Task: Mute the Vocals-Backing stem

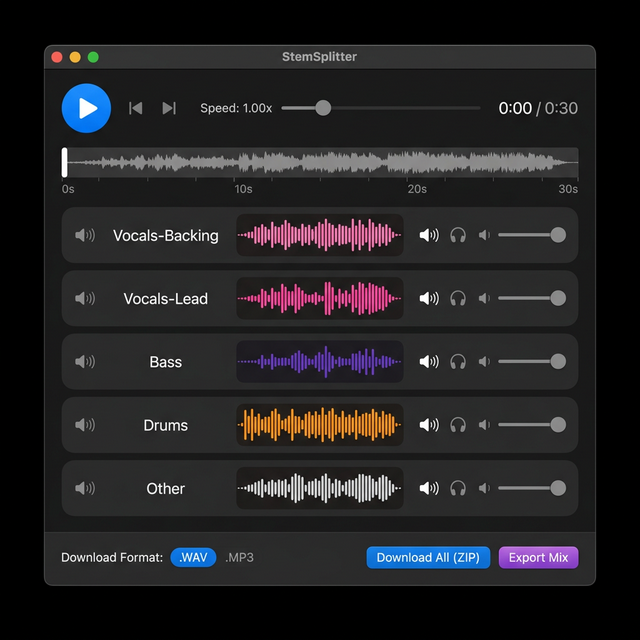Action: click(x=429, y=235)
